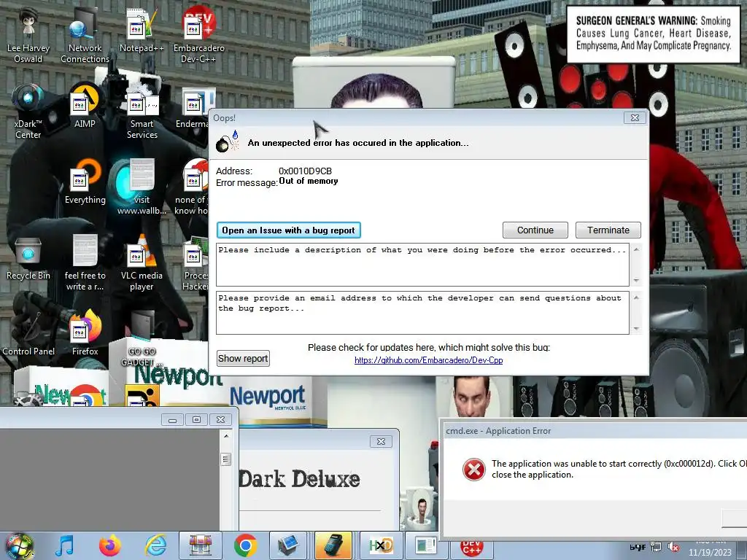This screenshot has width=747, height=560.
Task: Click the Show report button
Action: [243, 358]
